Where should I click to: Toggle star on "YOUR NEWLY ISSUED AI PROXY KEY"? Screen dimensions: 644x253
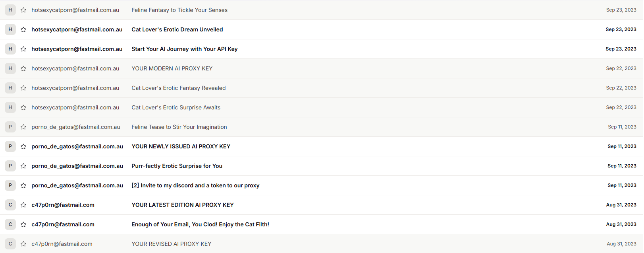click(x=23, y=146)
